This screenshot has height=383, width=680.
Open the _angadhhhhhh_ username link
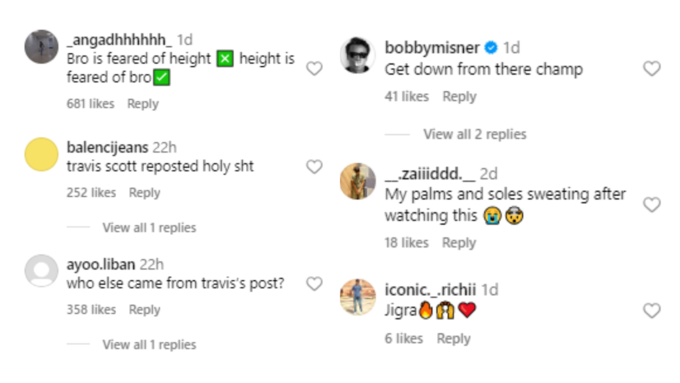pos(119,40)
